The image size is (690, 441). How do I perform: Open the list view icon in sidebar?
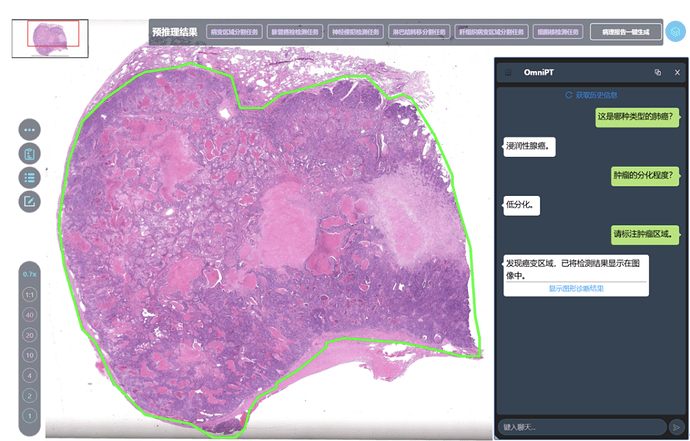29,178
